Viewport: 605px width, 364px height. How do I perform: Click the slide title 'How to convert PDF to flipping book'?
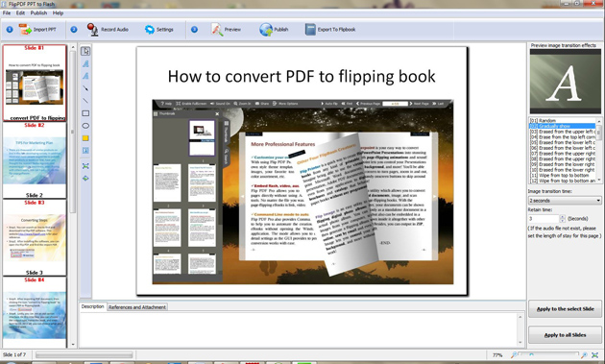coord(302,77)
